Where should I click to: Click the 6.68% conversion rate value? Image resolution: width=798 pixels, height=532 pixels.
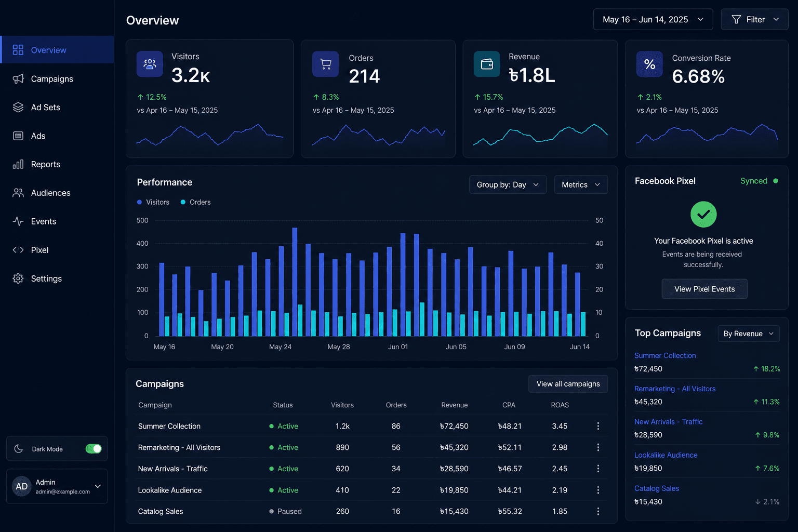(698, 76)
